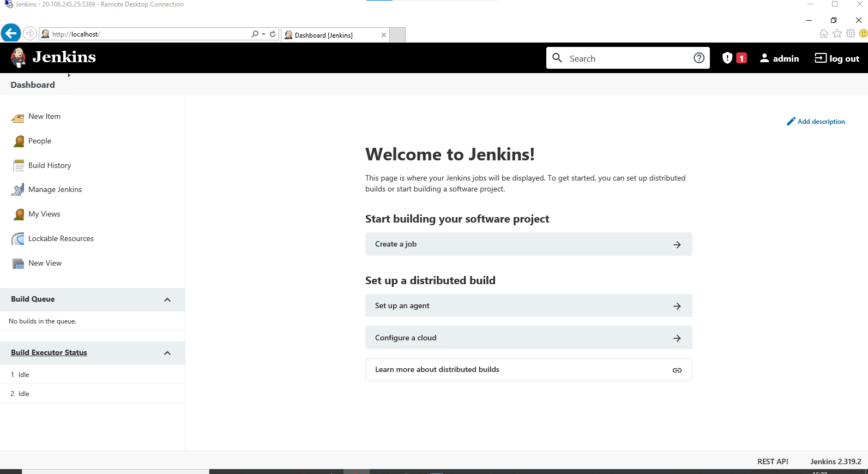Open Lockable Resources menu link
This screenshot has height=474, width=868.
61,238
